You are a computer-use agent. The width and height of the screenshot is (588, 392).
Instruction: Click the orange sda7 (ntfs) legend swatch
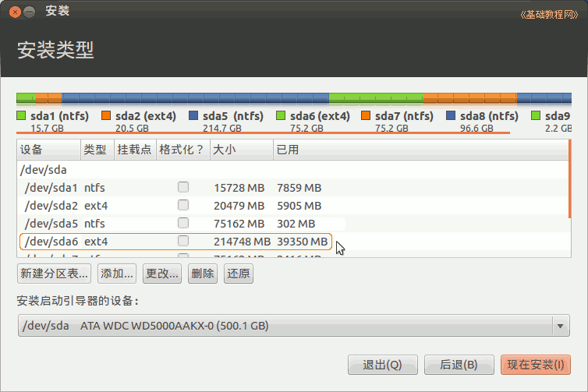[x=366, y=115]
